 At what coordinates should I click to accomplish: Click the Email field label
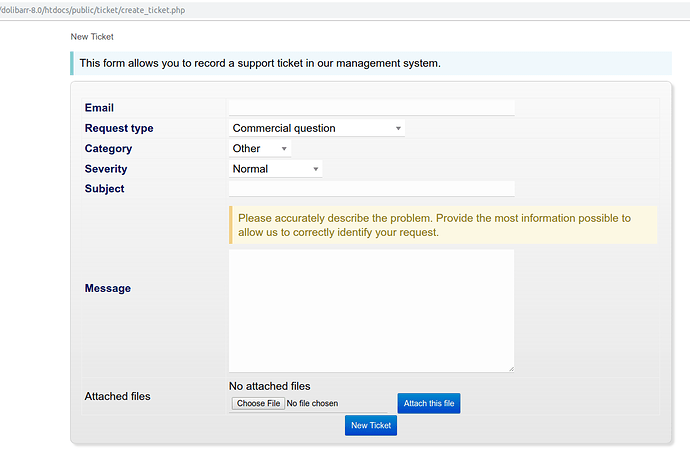coord(99,108)
